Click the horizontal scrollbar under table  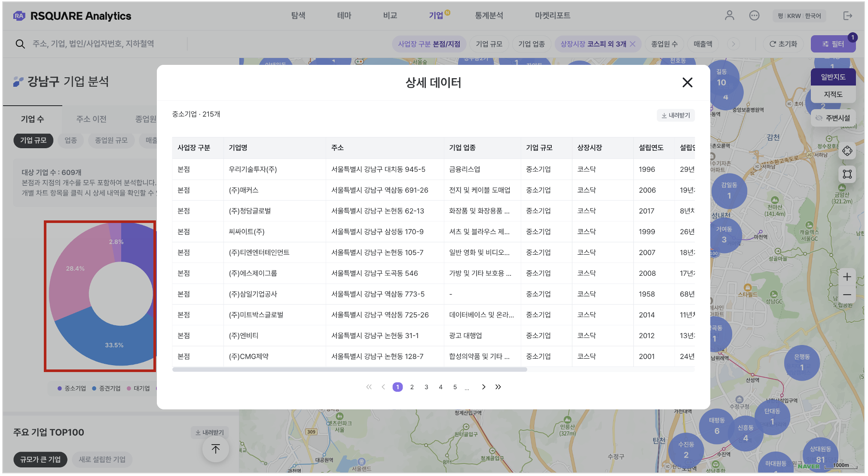click(x=349, y=369)
